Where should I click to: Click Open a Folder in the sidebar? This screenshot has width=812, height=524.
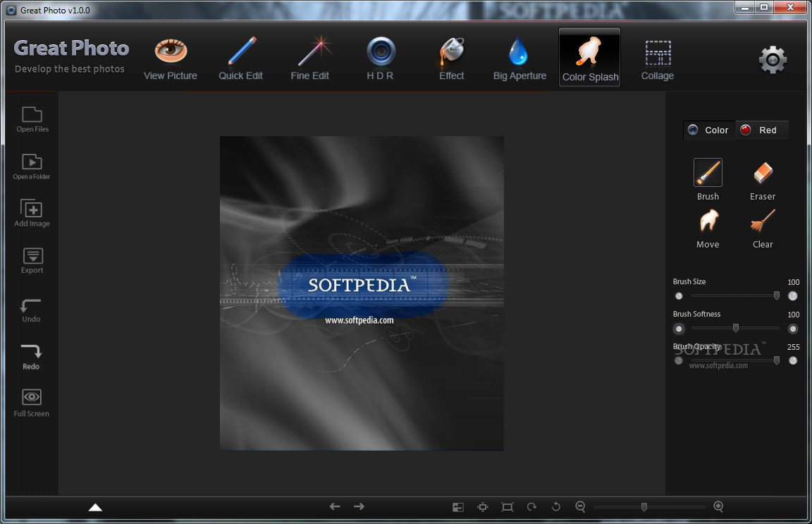32,167
